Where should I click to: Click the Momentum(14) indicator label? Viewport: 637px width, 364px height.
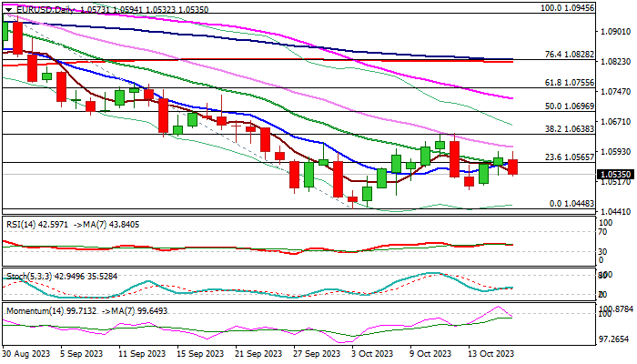pyautogui.click(x=33, y=309)
